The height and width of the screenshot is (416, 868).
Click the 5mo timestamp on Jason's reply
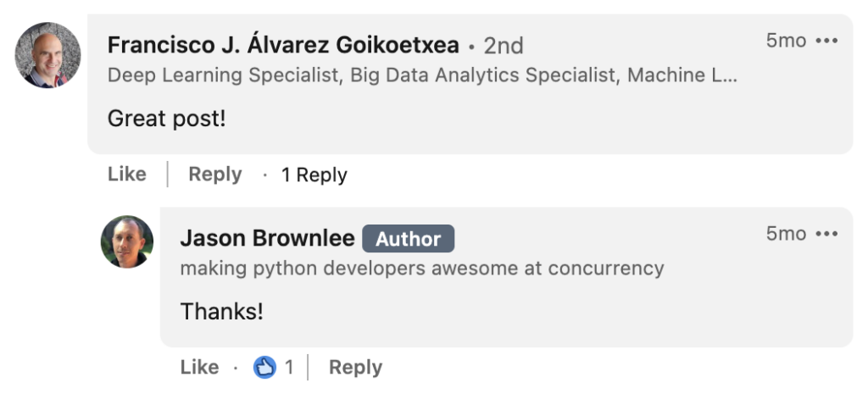coord(786,234)
